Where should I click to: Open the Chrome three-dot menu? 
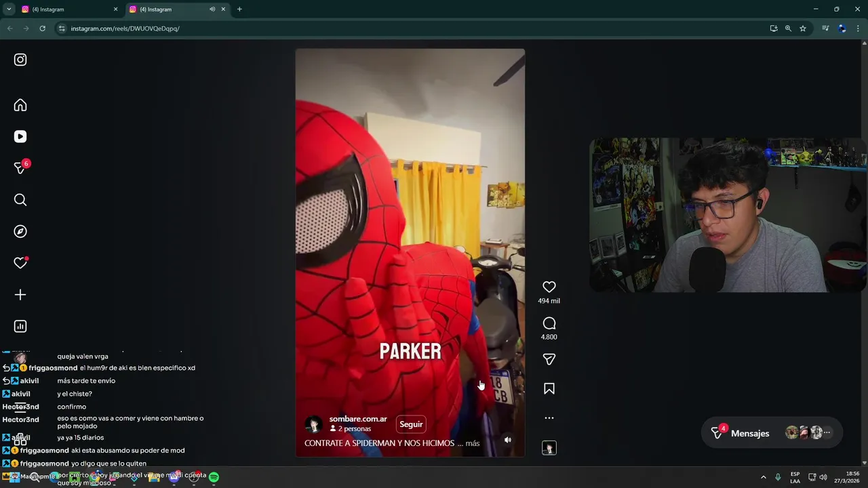click(858, 28)
